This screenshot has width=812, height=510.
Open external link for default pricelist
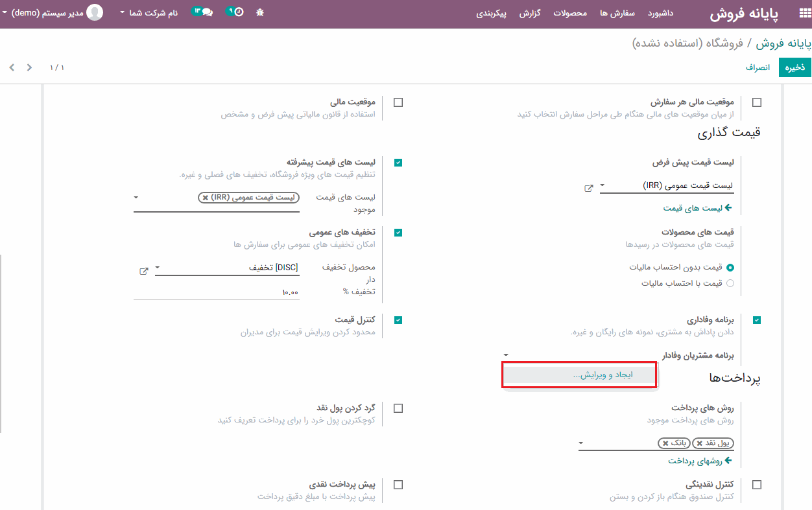coord(589,188)
